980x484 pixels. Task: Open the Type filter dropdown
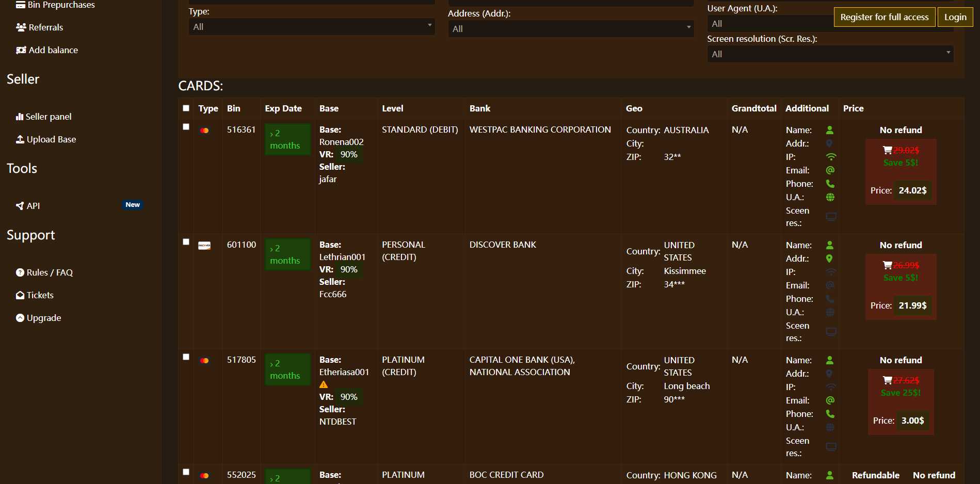[x=312, y=27]
